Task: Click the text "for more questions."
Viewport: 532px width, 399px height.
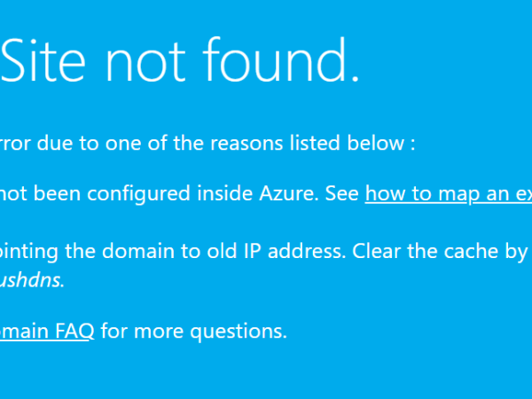Action: 193,332
